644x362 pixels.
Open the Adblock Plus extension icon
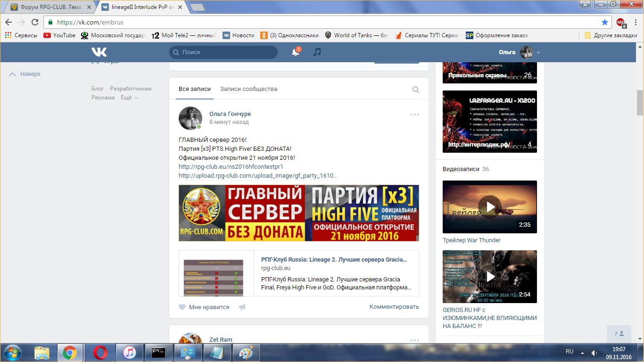click(x=621, y=22)
